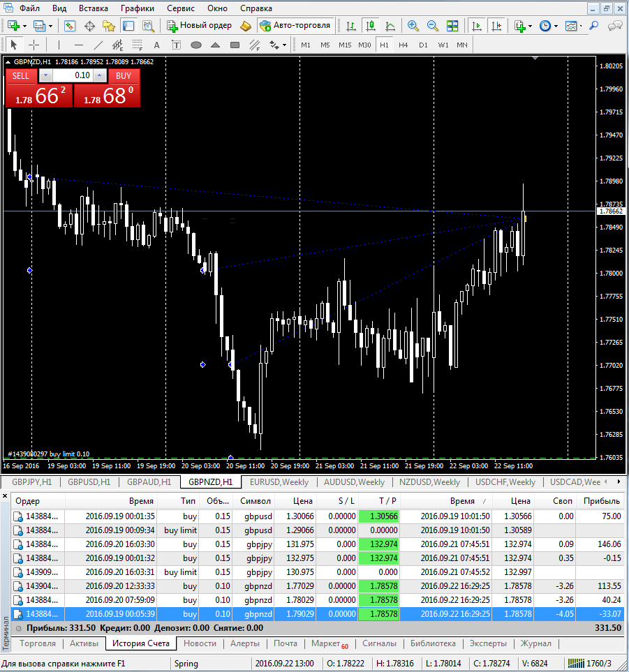Screen dimensions: 629x672
Task: Tile the chart windows
Action: [452, 26]
